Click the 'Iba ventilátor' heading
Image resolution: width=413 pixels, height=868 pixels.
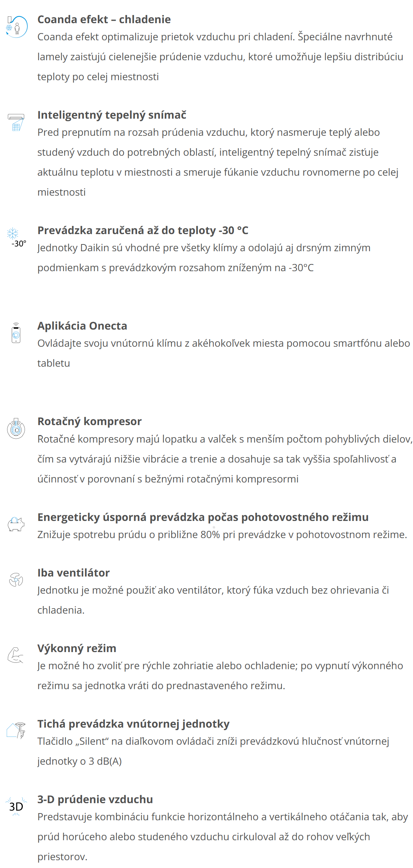[x=73, y=573]
